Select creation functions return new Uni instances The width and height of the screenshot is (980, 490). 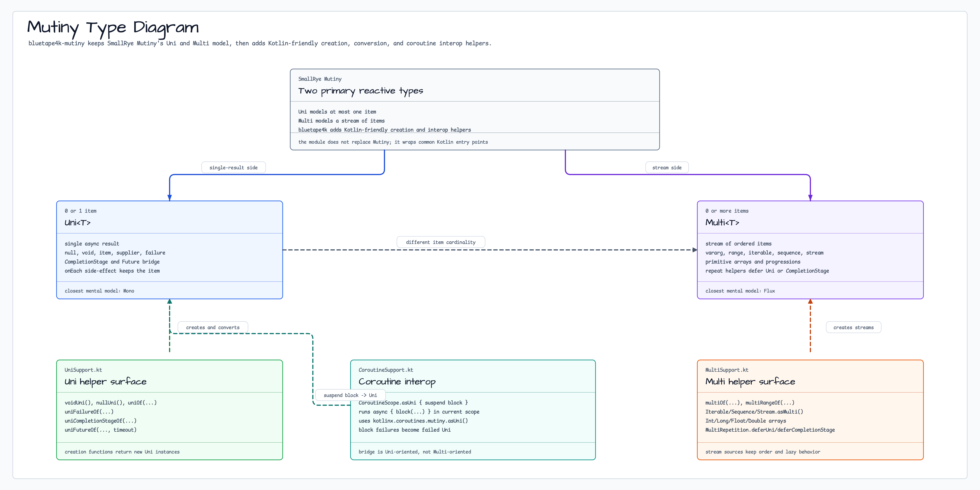click(x=122, y=452)
